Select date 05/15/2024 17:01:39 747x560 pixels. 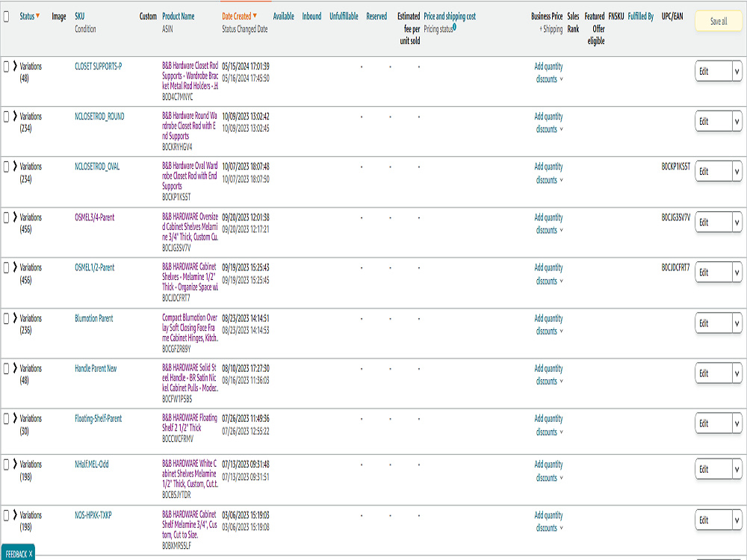tap(245, 66)
